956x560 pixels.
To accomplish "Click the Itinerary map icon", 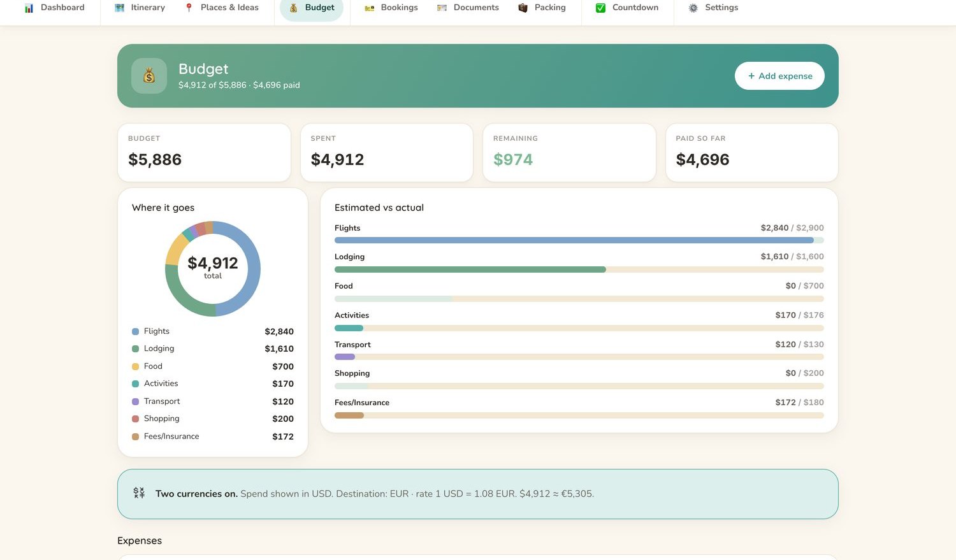I will coord(119,8).
